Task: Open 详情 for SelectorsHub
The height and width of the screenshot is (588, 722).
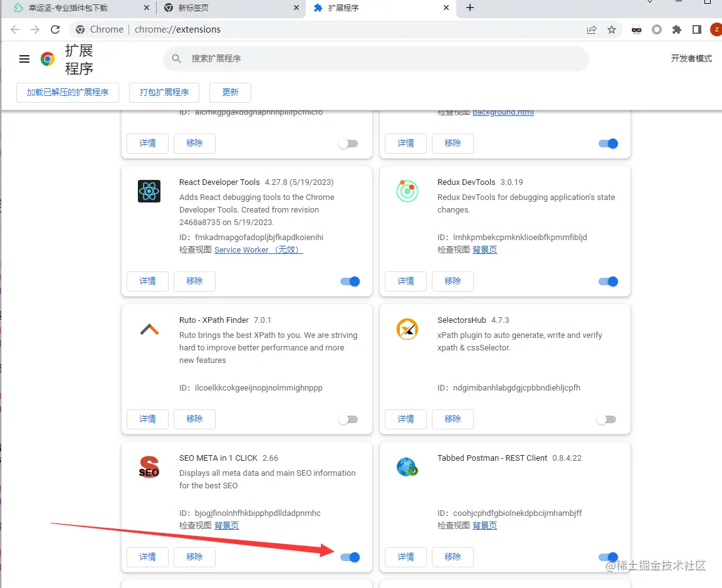Action: pyautogui.click(x=406, y=419)
